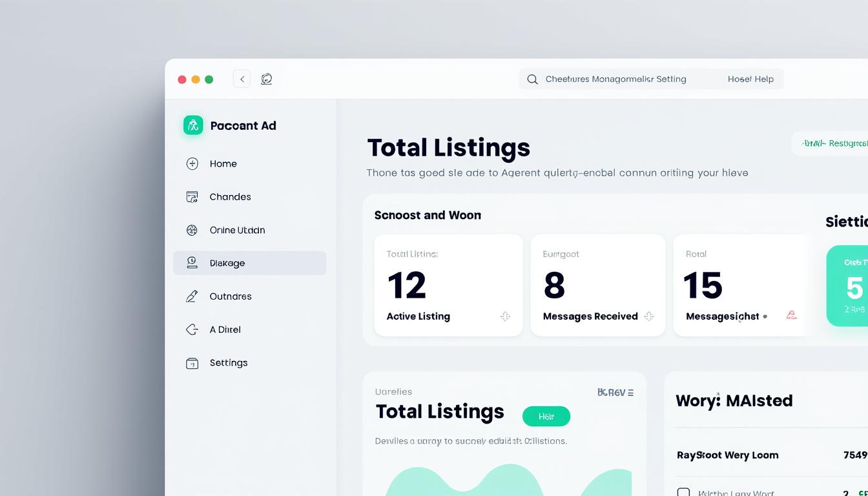Click the A Diitel arrow icon

[x=192, y=329]
